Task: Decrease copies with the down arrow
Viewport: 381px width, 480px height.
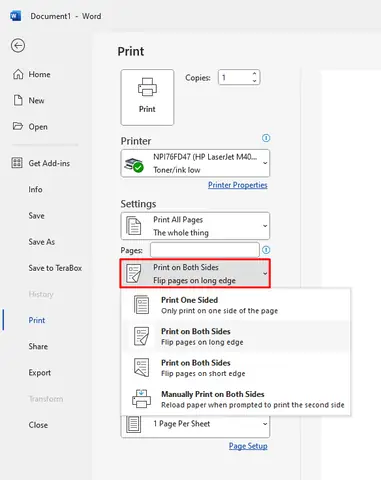Action: (255, 81)
